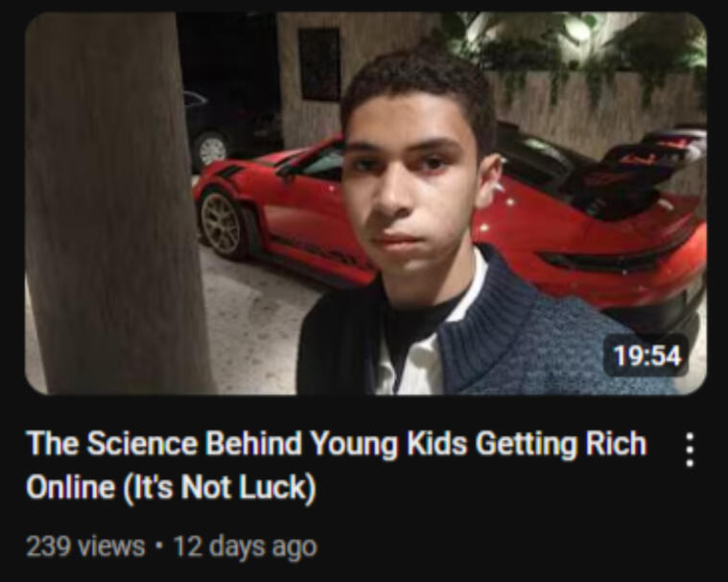Viewport: 728px width, 582px height.
Task: Click the word 'Science' in the video title
Action: pos(142,443)
